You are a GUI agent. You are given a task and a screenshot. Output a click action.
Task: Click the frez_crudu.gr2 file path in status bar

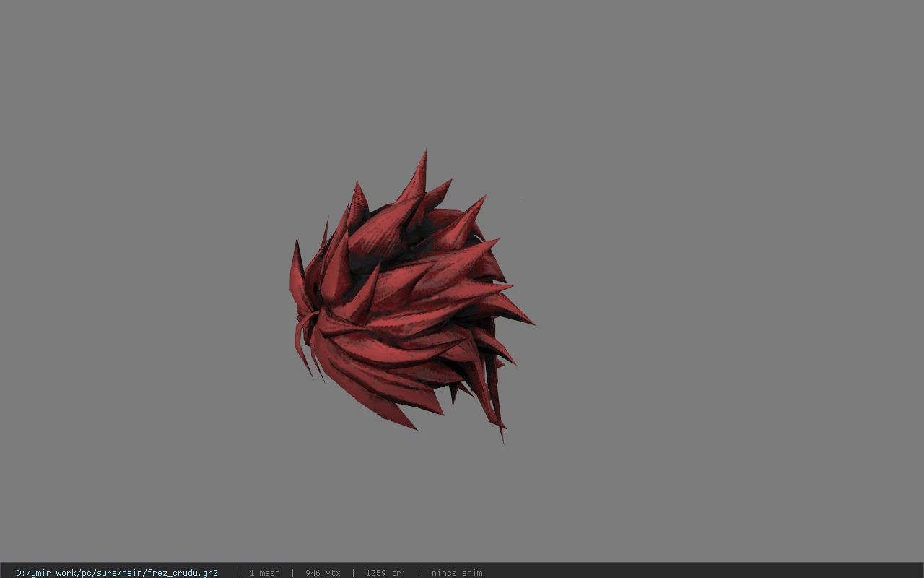coord(117,573)
